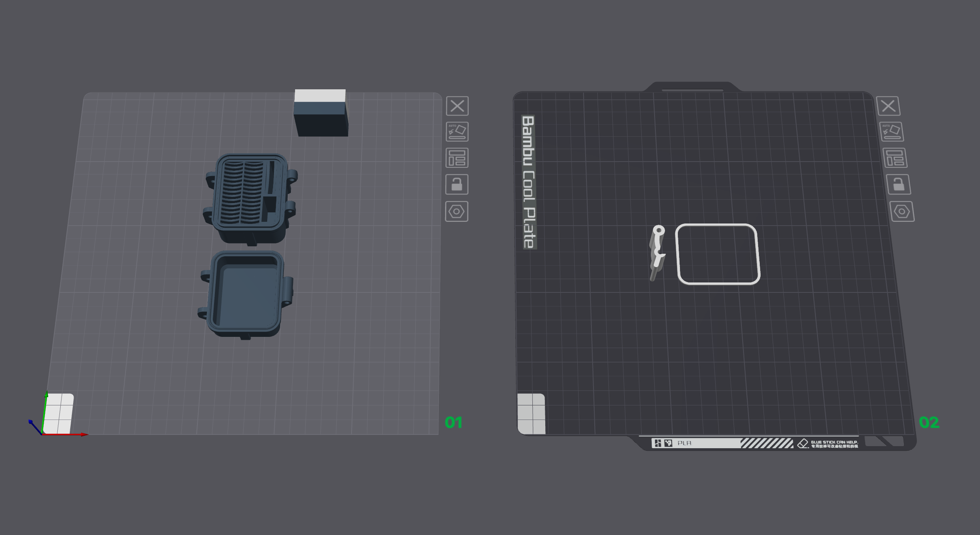Remove all objects from plate 02
The image size is (980, 535).
coord(889,106)
